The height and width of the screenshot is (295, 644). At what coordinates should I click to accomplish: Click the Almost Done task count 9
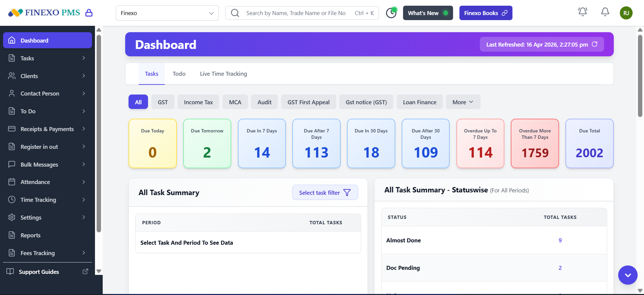560,240
